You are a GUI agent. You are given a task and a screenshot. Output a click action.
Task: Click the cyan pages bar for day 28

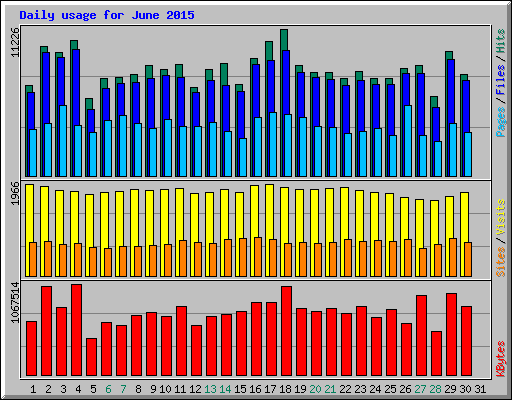pos(438,159)
